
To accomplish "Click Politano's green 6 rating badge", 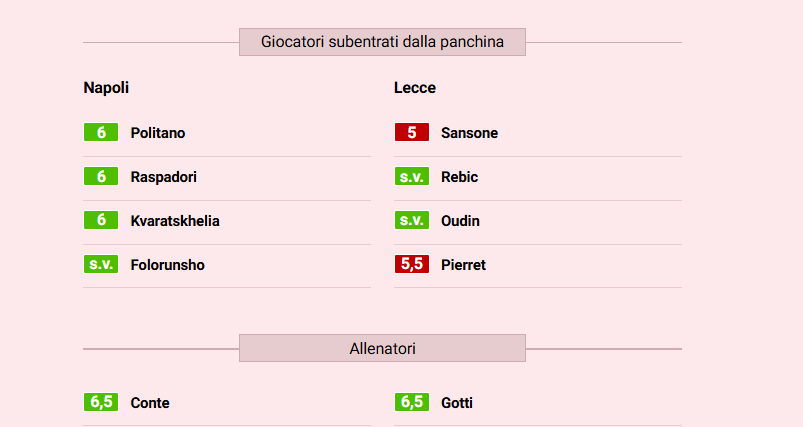I will (x=101, y=133).
